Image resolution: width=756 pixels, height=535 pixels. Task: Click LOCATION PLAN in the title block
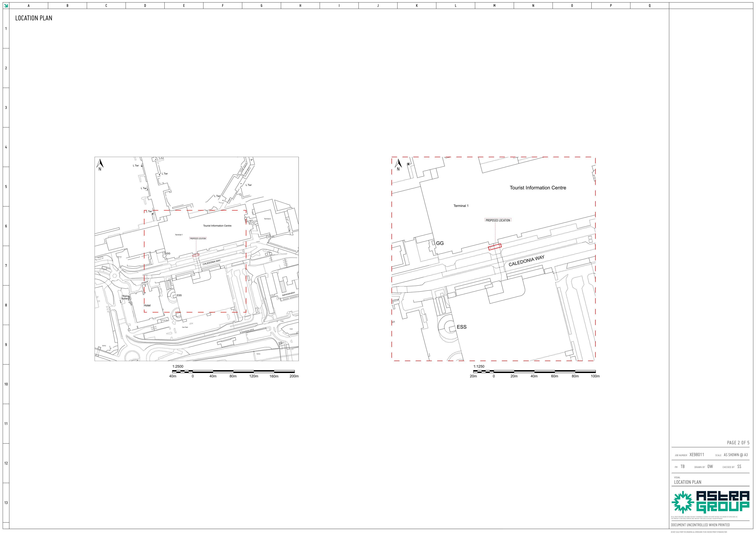pos(688,482)
